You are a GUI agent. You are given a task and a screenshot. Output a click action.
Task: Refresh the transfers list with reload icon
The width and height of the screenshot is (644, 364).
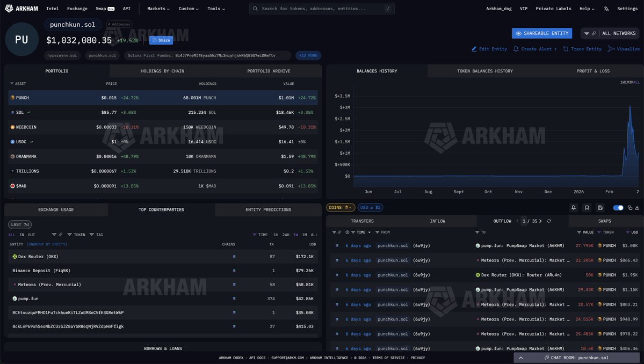549,221
